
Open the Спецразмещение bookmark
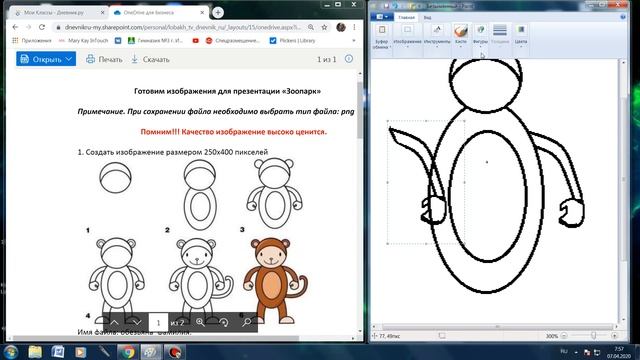233,40
